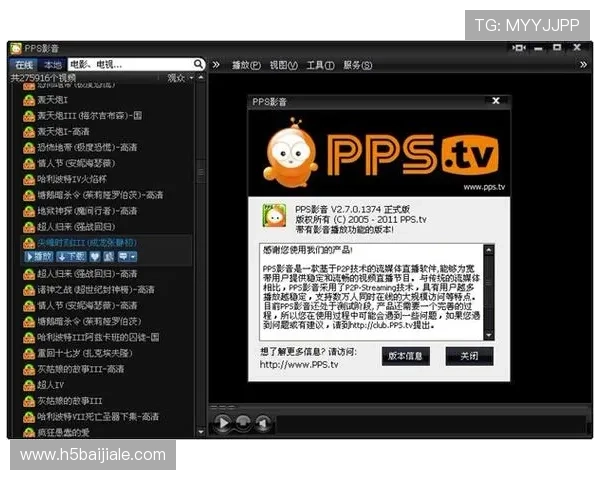Open the http://www.PPS.tv link
Screen dimensions: 600x480
(x=299, y=364)
